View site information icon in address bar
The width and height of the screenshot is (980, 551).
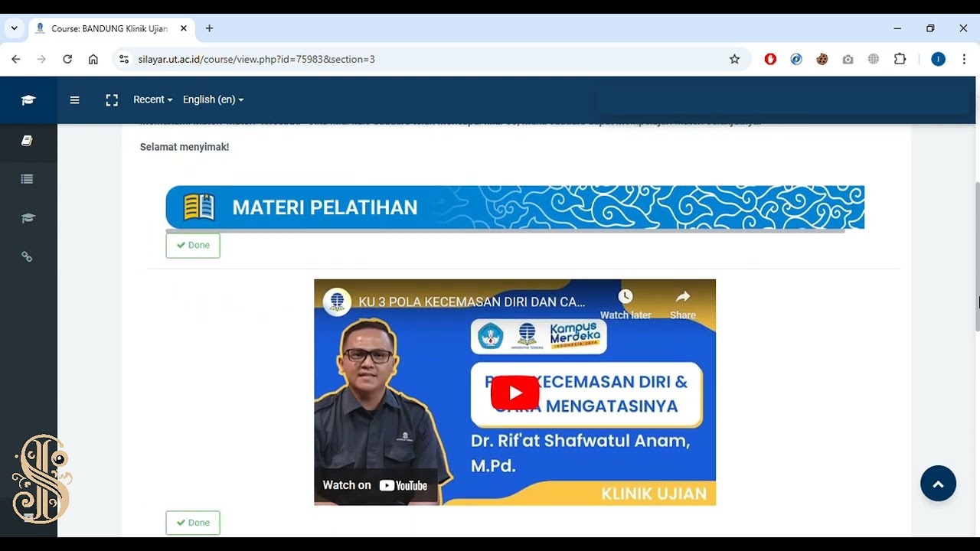[x=124, y=59]
